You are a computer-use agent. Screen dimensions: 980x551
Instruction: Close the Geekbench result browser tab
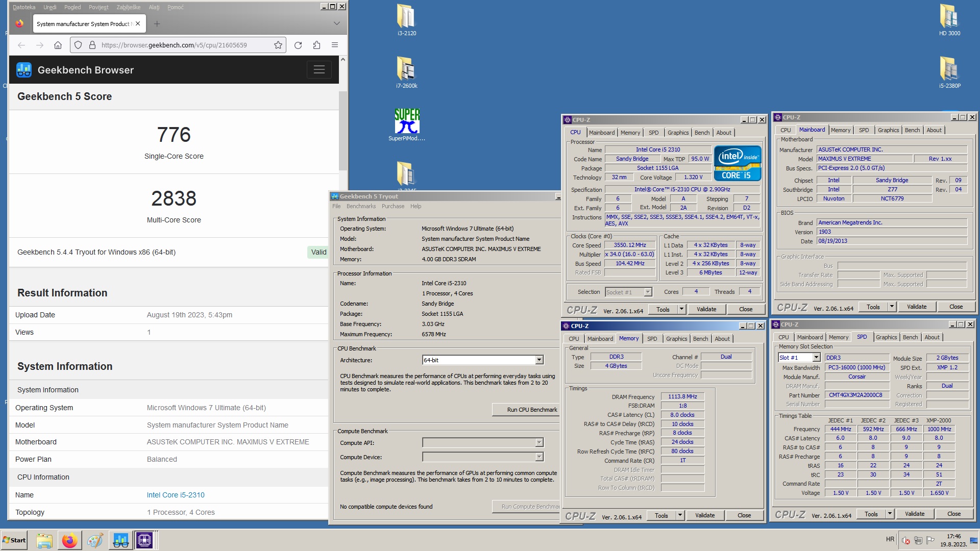click(x=138, y=23)
